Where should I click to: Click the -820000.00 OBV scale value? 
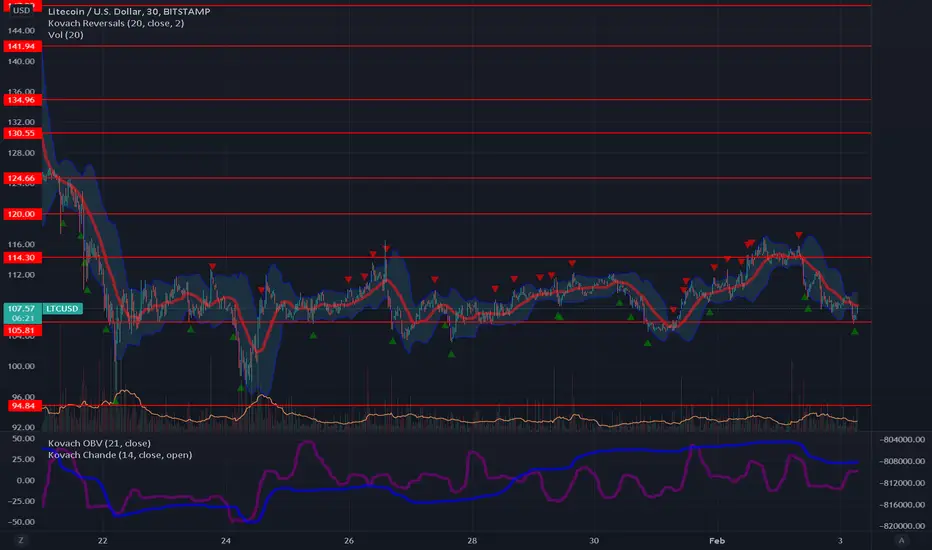click(902, 526)
